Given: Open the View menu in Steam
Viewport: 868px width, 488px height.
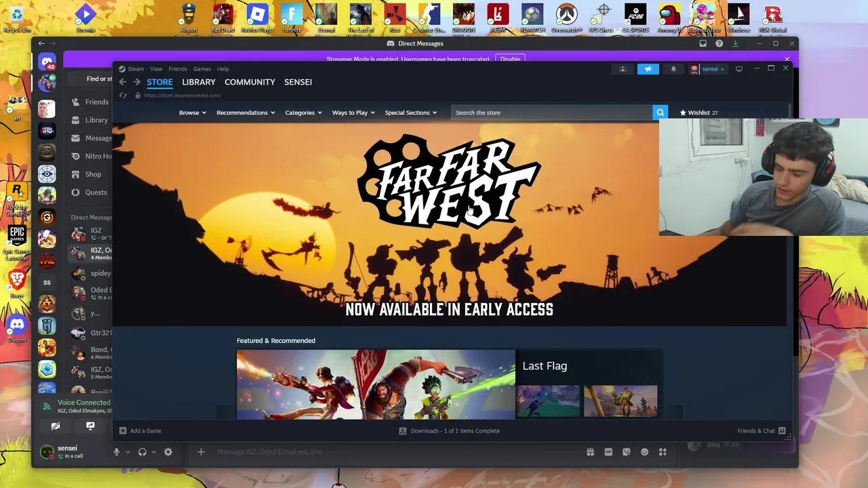Looking at the screenshot, I should (156, 69).
